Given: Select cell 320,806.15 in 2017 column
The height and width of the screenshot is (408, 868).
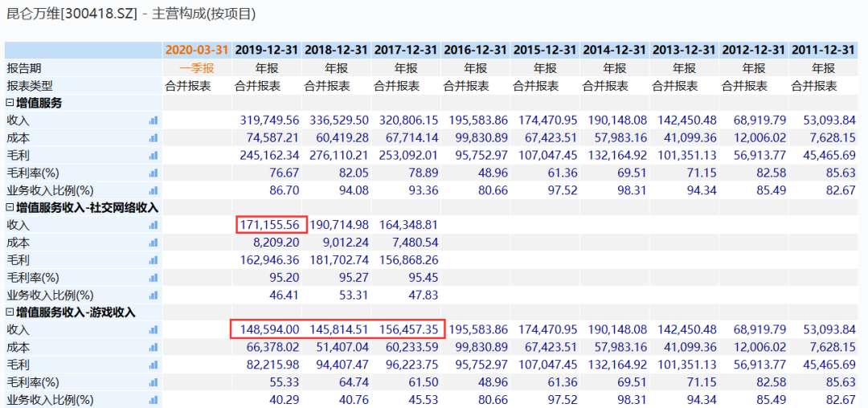Looking at the screenshot, I should 407,120.
